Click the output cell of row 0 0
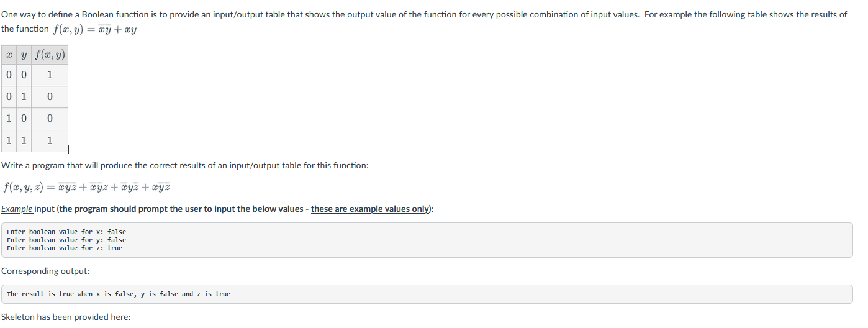The height and width of the screenshot is (328, 868). (50, 76)
